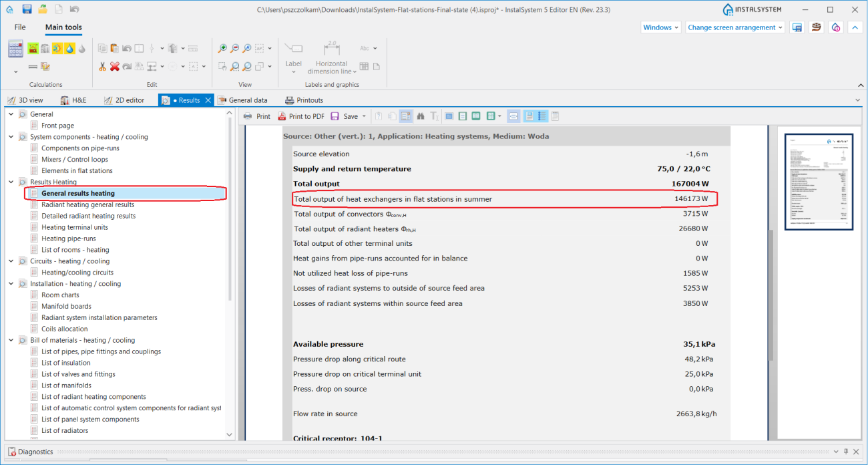Click the Undo arrow in the title bar

click(73, 9)
